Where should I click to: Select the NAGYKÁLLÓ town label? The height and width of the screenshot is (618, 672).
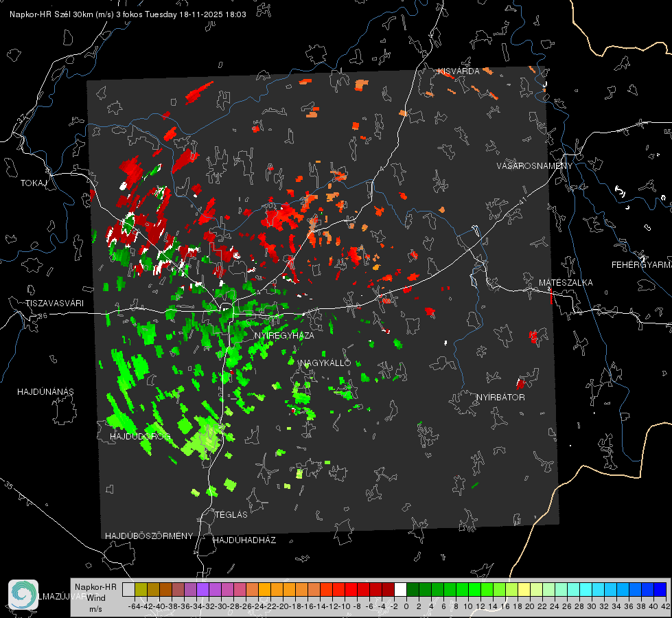coord(325,363)
